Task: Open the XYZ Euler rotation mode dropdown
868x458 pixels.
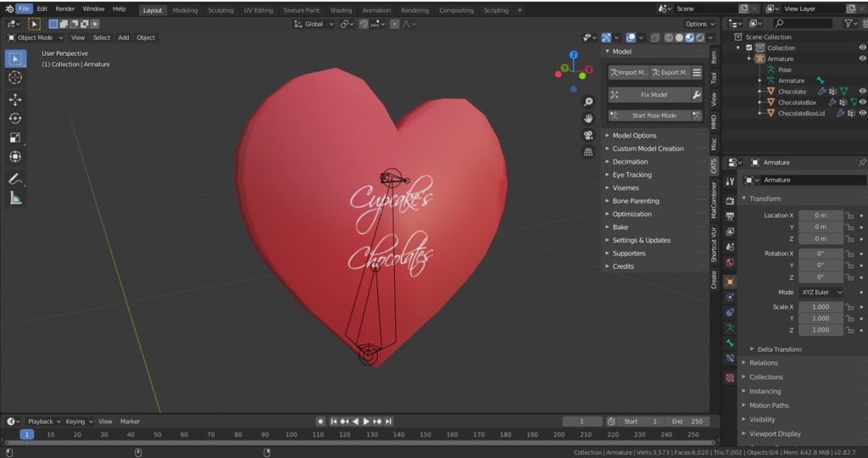Action: [x=821, y=293]
